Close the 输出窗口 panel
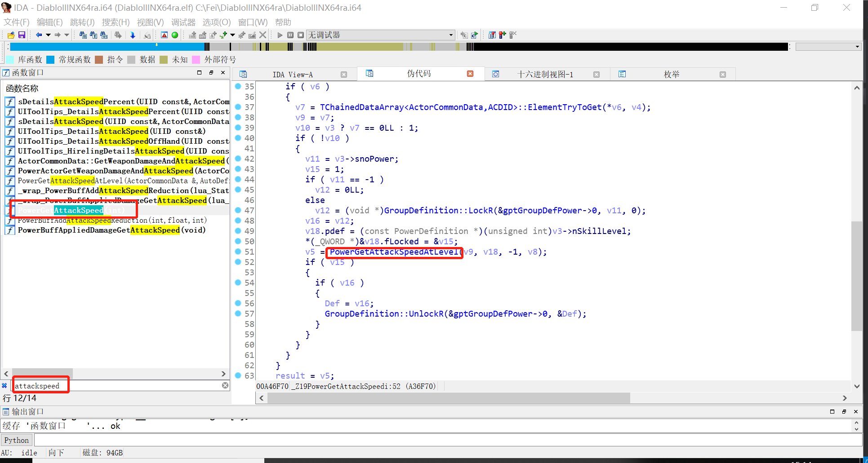Image resolution: width=868 pixels, height=463 pixels. click(x=855, y=411)
